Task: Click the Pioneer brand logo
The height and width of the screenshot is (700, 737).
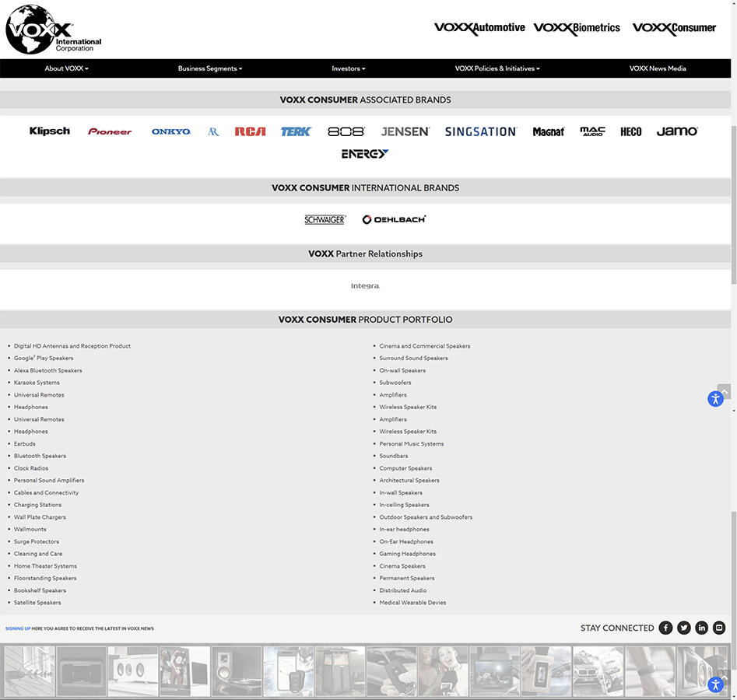Action: (x=110, y=131)
